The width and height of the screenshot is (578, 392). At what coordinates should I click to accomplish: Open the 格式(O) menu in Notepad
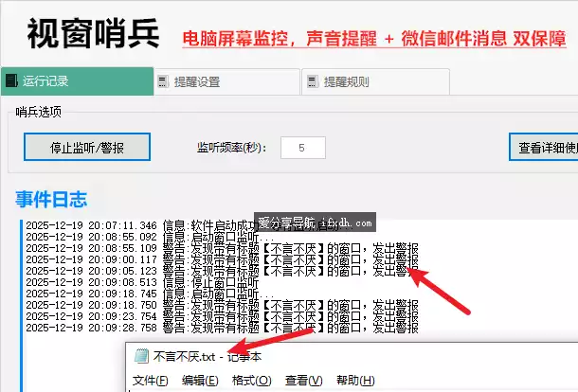point(251,381)
